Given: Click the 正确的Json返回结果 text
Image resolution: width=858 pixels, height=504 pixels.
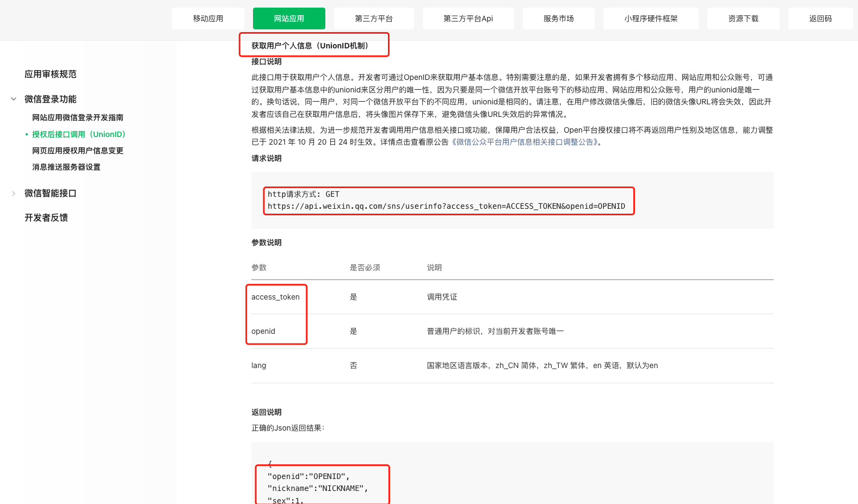Looking at the screenshot, I should (x=288, y=428).
